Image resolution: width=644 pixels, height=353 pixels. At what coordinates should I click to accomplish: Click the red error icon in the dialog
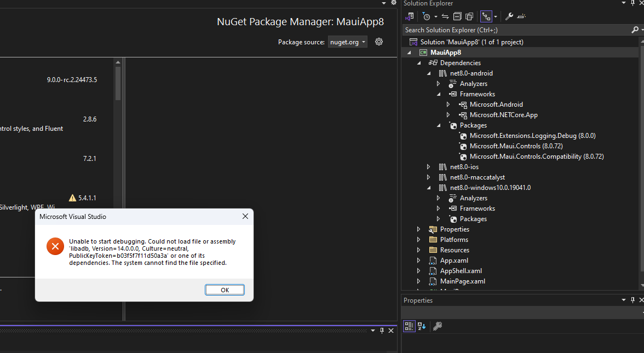pyautogui.click(x=55, y=246)
